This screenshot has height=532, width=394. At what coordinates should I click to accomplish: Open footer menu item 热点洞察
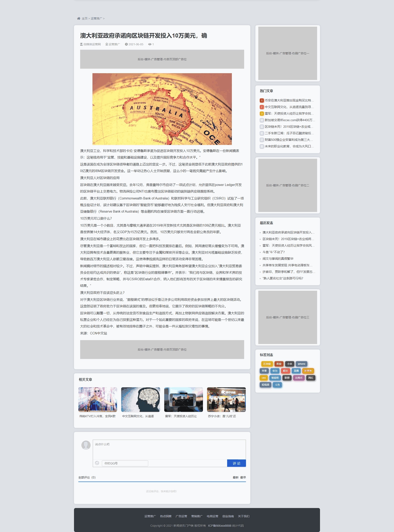(x=166, y=516)
